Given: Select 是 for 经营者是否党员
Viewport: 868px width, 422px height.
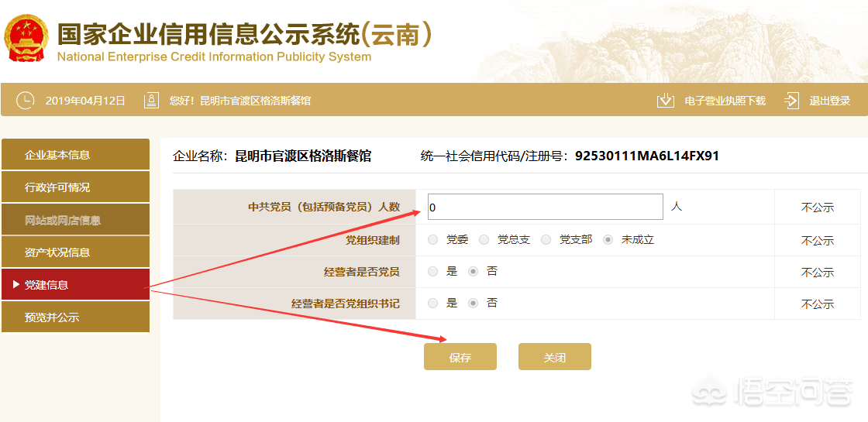Looking at the screenshot, I should [x=433, y=272].
